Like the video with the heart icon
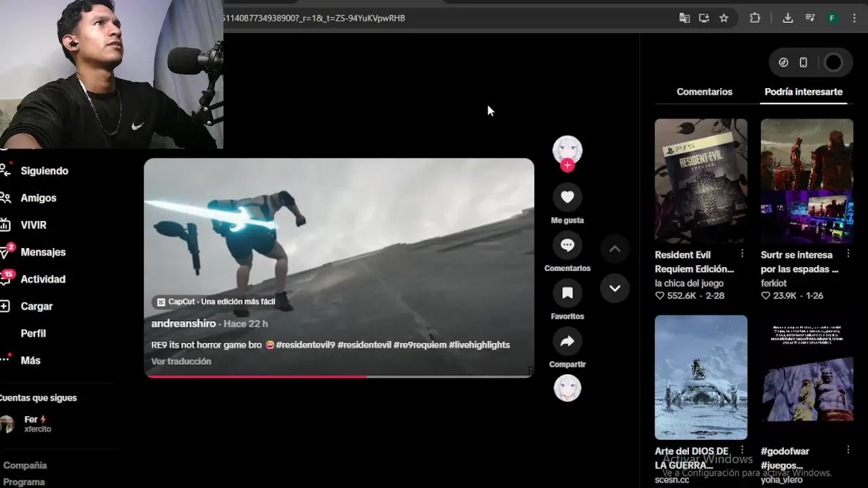This screenshot has height=488, width=868. [x=568, y=197]
